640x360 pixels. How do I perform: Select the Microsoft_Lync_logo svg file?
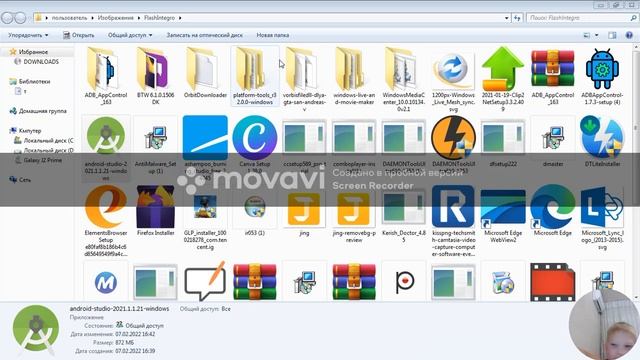(x=602, y=218)
